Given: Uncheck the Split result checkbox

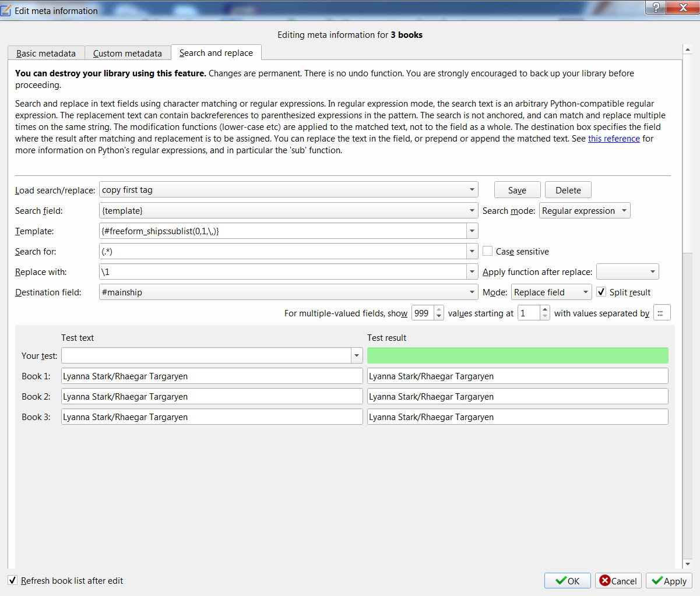Looking at the screenshot, I should click(x=601, y=292).
